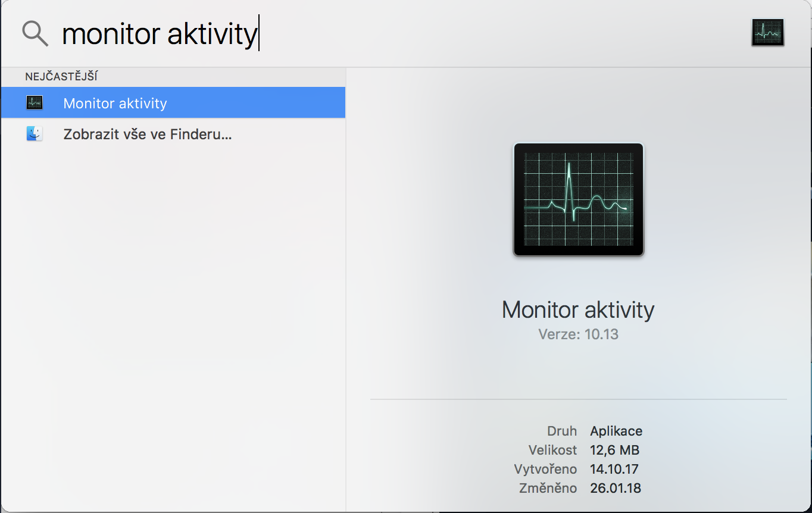812x513 pixels.
Task: Click the small Activity Monitor icon at top-right
Action: click(767, 33)
